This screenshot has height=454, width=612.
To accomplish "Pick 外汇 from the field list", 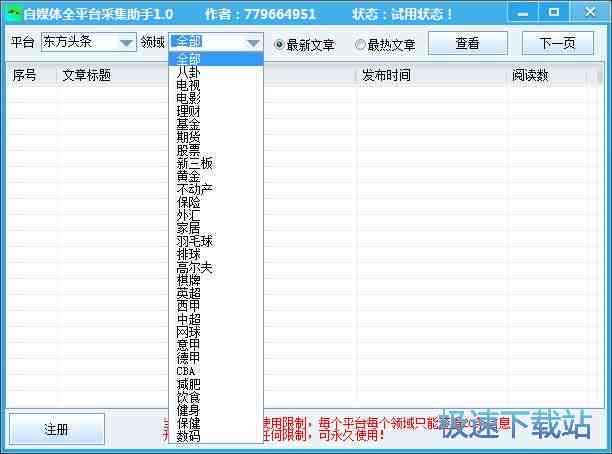I will (x=216, y=215).
